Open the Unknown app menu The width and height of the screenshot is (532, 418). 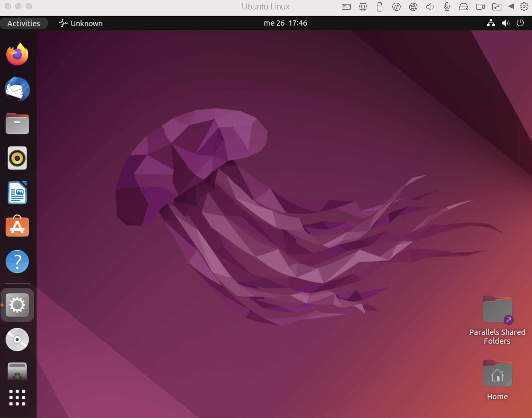click(81, 23)
